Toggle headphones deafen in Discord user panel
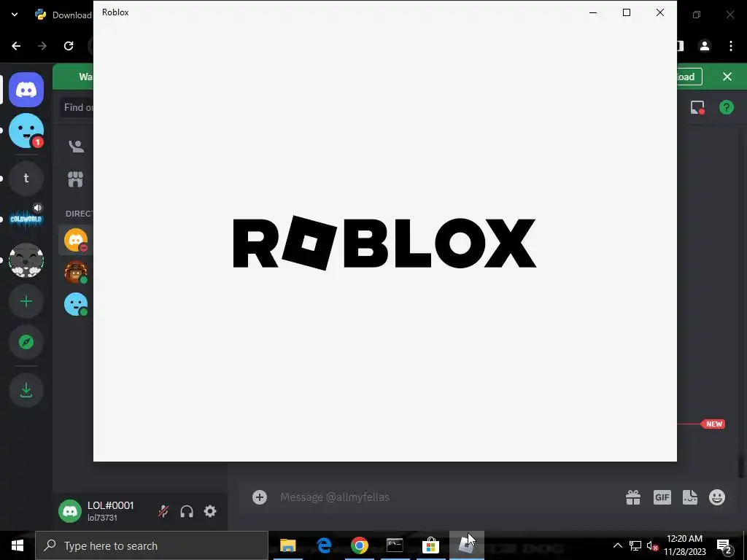Image resolution: width=747 pixels, height=560 pixels. pos(187,511)
